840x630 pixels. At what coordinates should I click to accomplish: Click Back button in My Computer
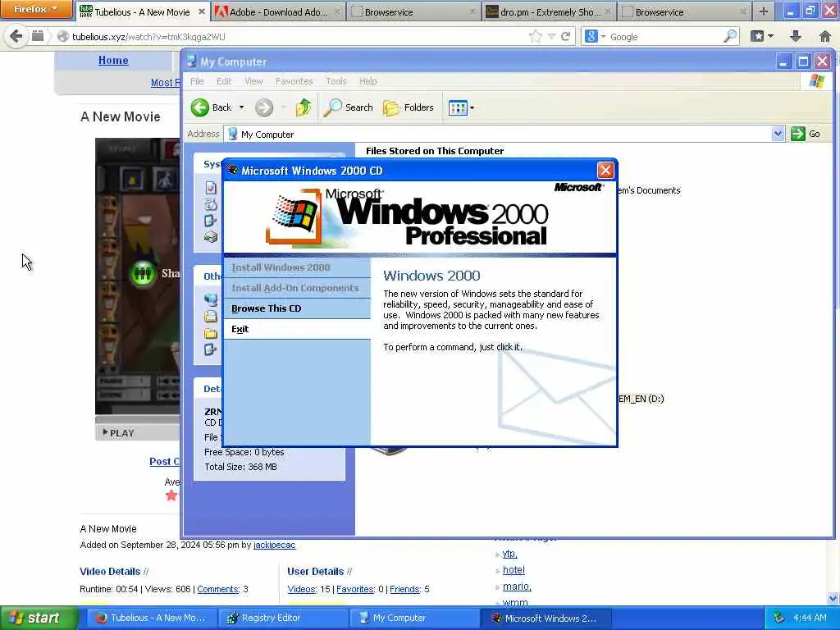[212, 107]
